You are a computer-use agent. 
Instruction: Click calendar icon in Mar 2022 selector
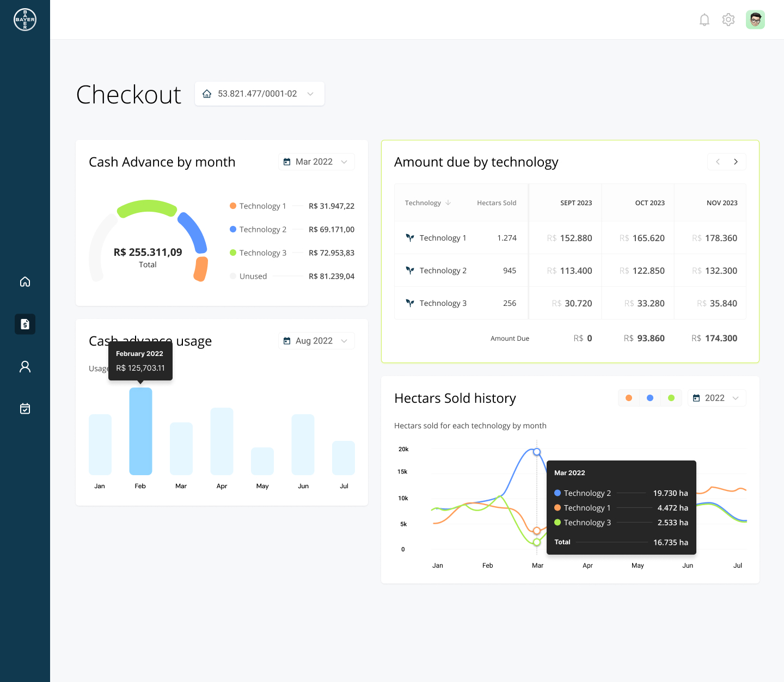pos(287,162)
